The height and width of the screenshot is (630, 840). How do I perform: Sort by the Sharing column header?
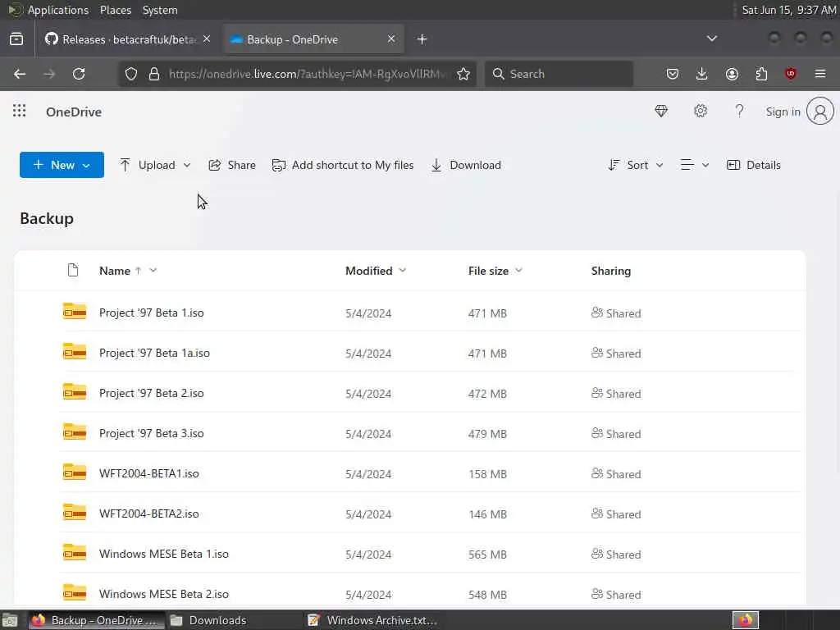pos(610,271)
